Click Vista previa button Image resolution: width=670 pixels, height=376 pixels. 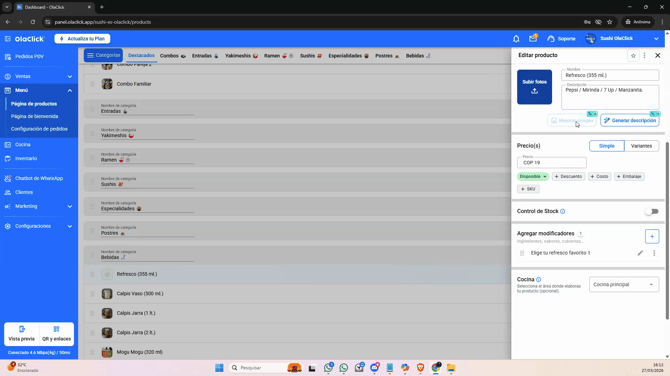click(21, 334)
